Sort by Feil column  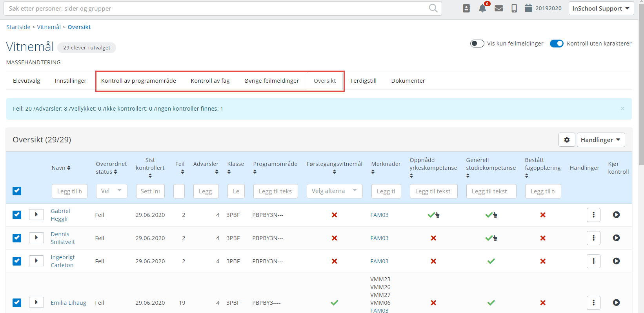click(x=182, y=172)
